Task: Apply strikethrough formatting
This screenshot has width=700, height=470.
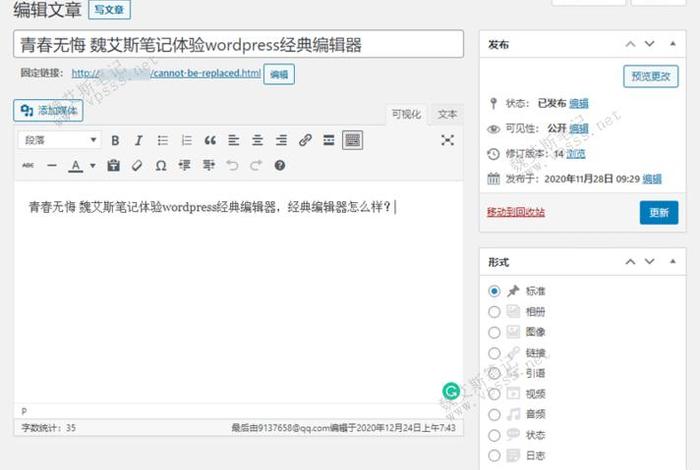Action: click(x=28, y=166)
